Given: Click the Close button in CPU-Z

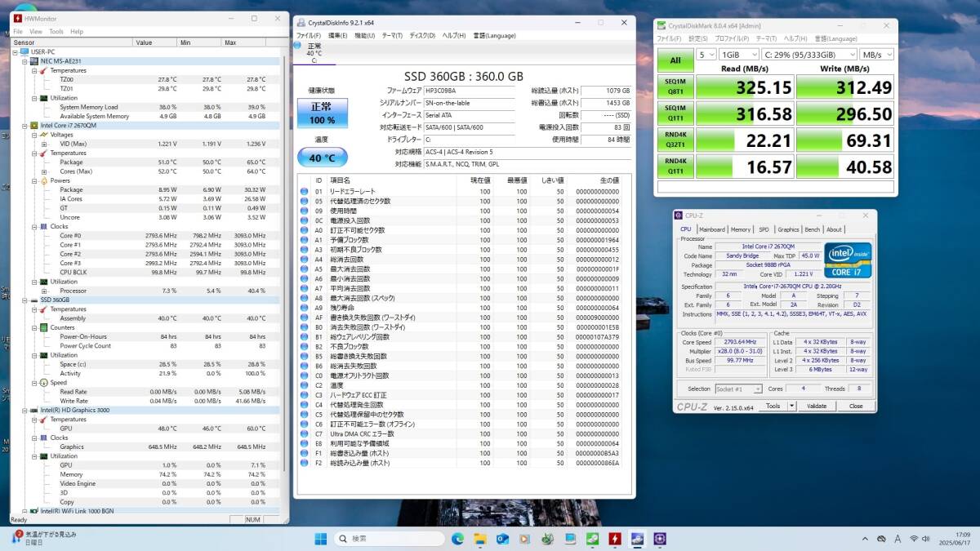Looking at the screenshot, I should pos(856,406).
